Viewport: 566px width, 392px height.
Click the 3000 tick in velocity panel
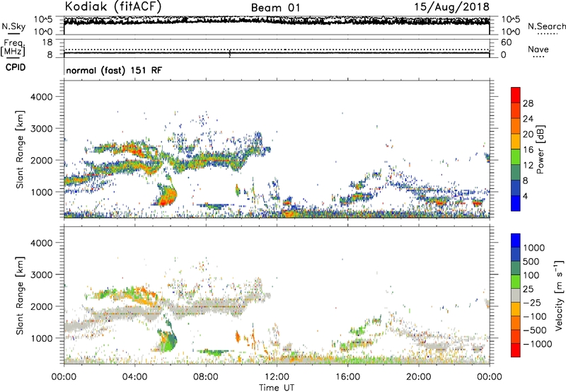point(41,275)
